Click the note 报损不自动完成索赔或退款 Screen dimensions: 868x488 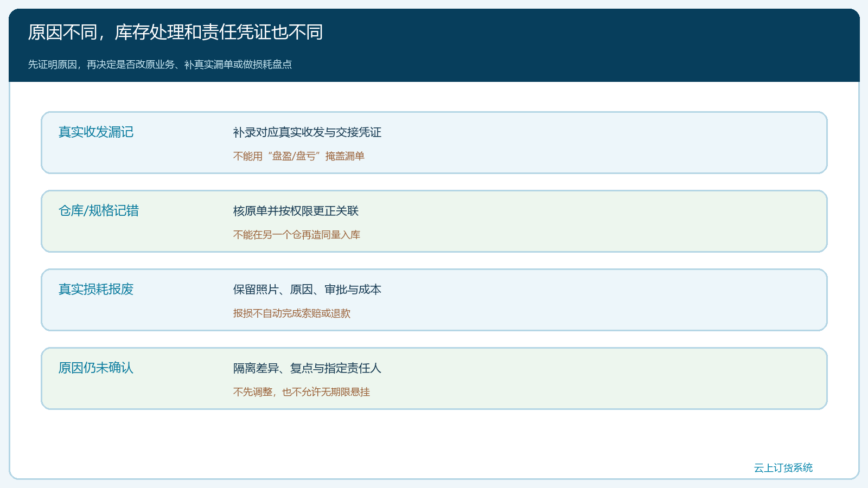point(292,313)
